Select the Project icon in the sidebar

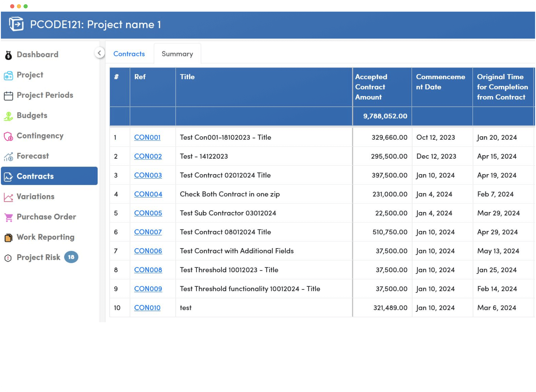pos(9,75)
